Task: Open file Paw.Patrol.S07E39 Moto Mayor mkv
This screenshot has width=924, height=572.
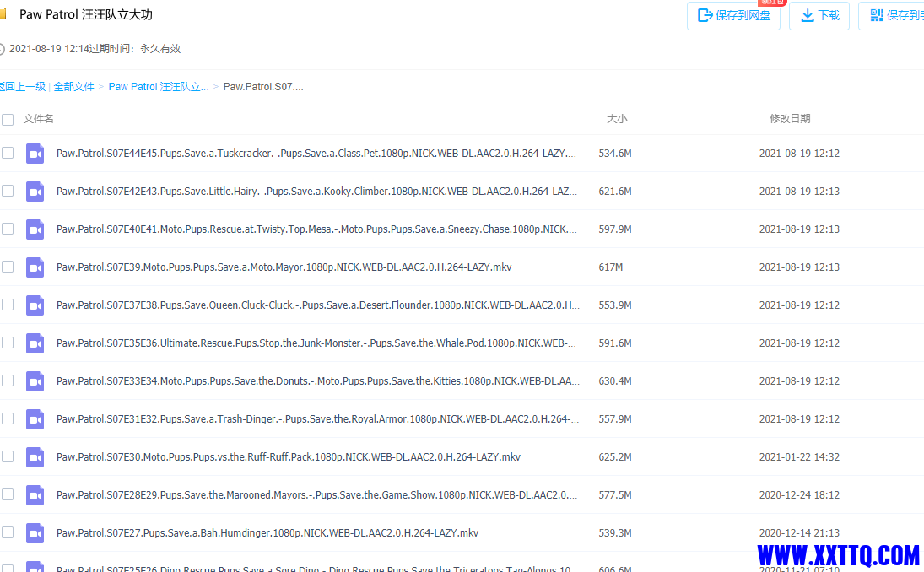Action: pyautogui.click(x=284, y=267)
